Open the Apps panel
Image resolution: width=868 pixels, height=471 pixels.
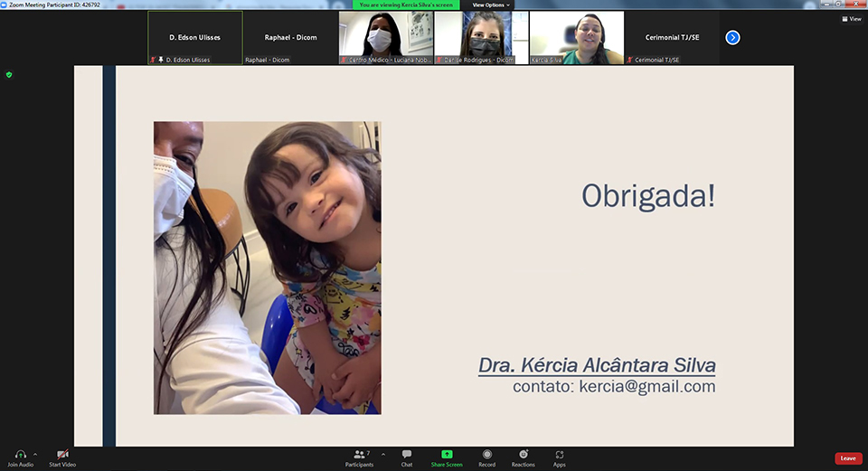coord(560,455)
